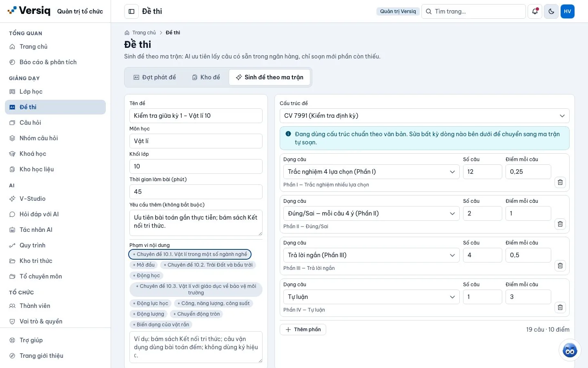
Task: Open Báo cáo & phân tích in sidebar
Action: coord(56,62)
